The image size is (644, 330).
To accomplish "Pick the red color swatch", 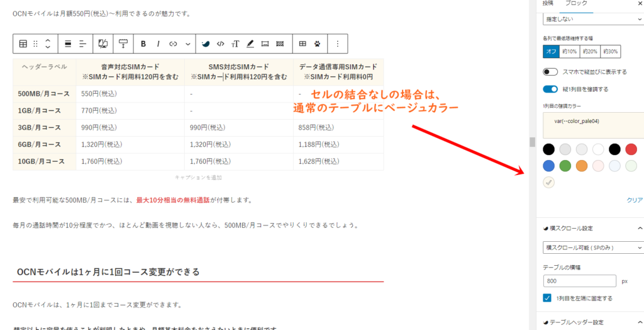I will (x=631, y=149).
